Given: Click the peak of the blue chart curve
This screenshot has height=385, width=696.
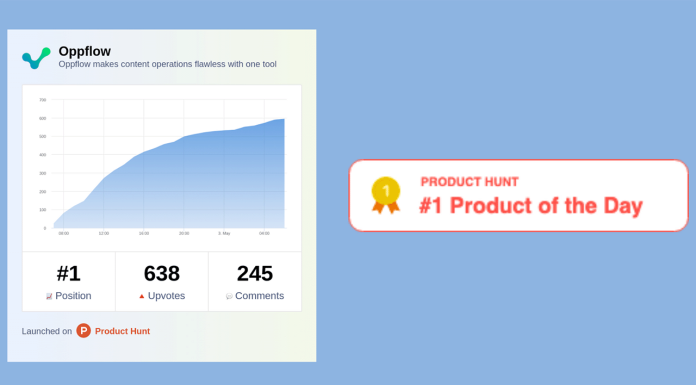Looking at the screenshot, I should pyautogui.click(x=283, y=119).
